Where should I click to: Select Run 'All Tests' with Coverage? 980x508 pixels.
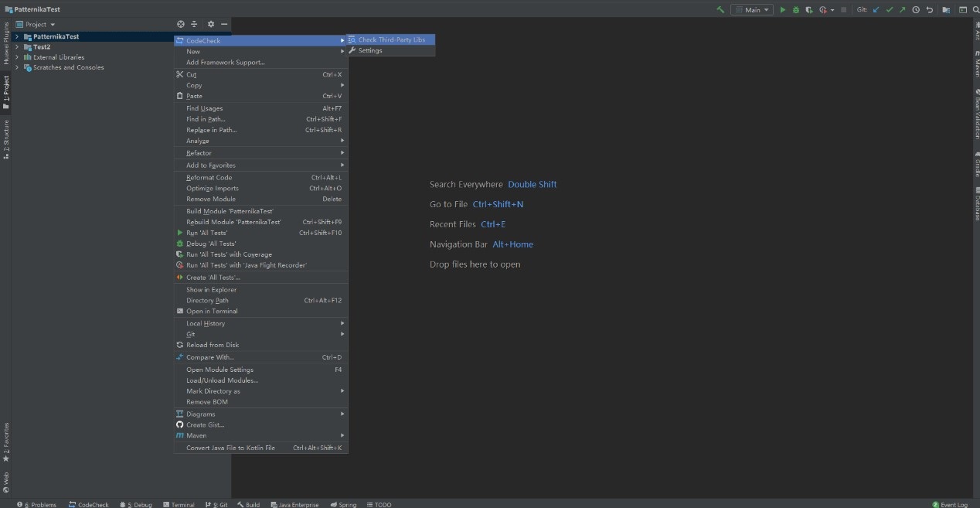261,254
